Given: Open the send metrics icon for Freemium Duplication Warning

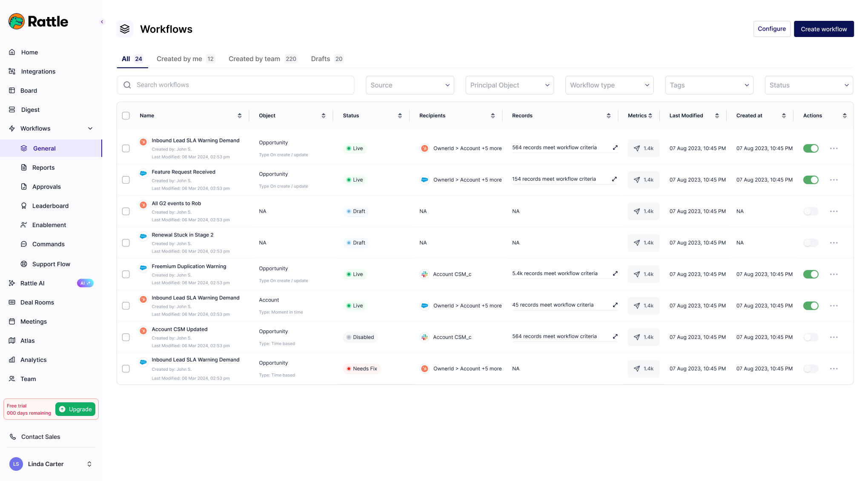Looking at the screenshot, I should (x=637, y=274).
